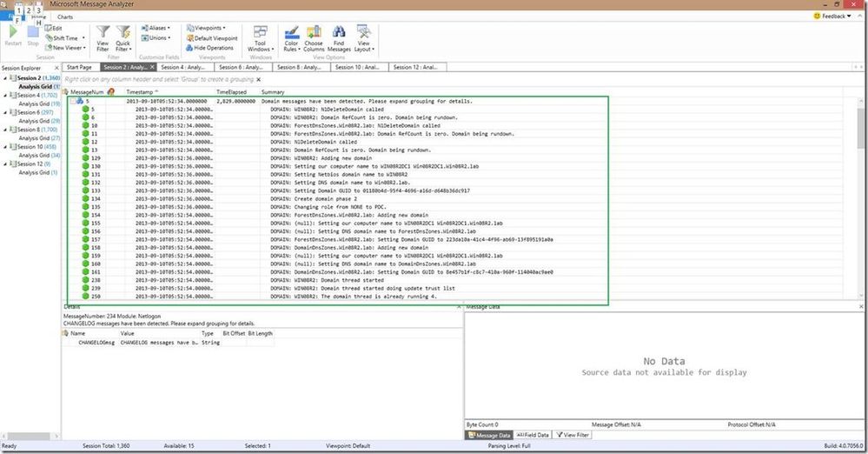Click the icon right of MessageNum header
The height and width of the screenshot is (454, 868).
[110, 92]
